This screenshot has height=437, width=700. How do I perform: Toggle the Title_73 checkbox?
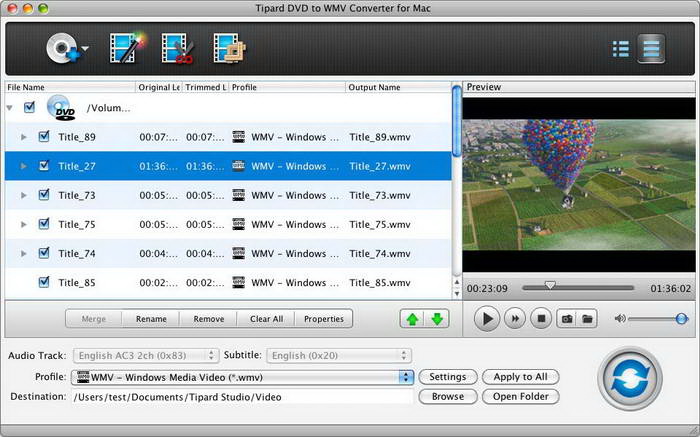[44, 195]
